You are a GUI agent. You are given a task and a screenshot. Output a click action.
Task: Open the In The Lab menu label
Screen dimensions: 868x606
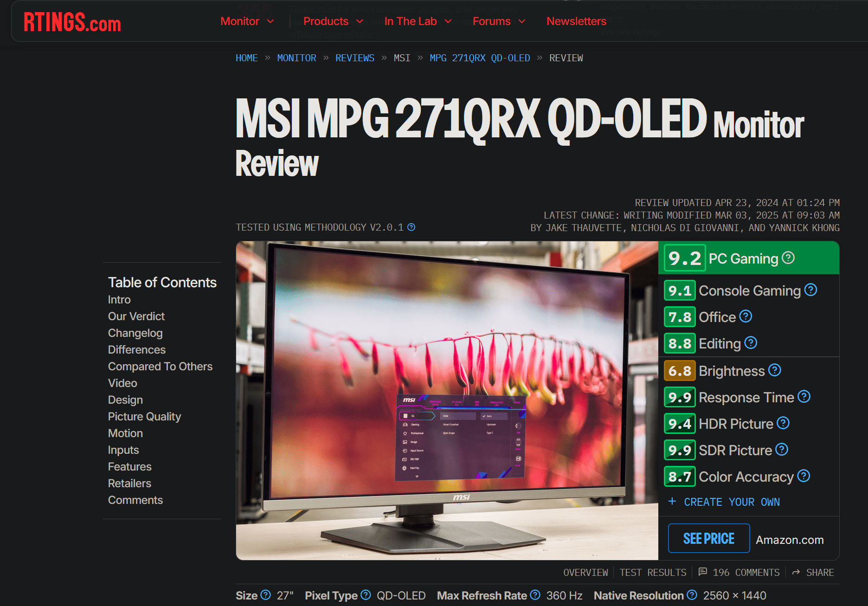tap(411, 21)
